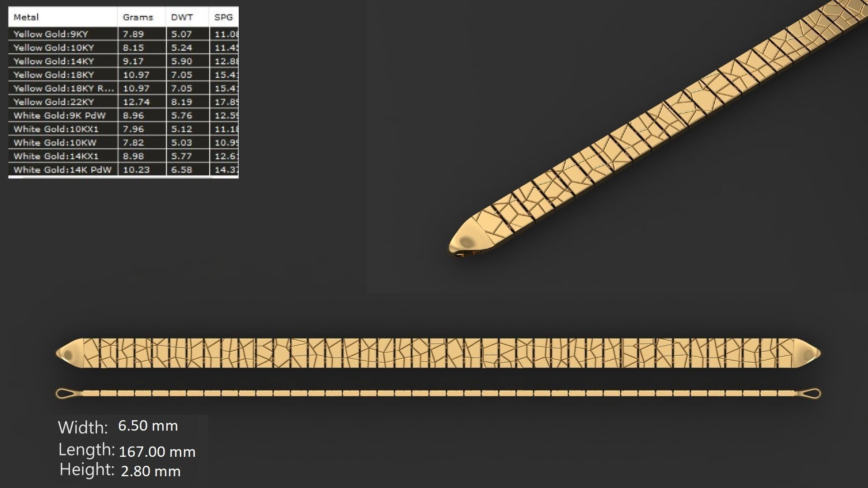The height and width of the screenshot is (488, 868).
Task: Click the DWT column header
Action: (182, 17)
